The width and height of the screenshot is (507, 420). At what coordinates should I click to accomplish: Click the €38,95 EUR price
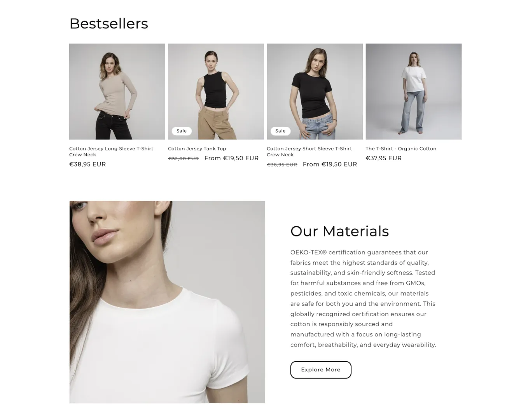point(87,164)
